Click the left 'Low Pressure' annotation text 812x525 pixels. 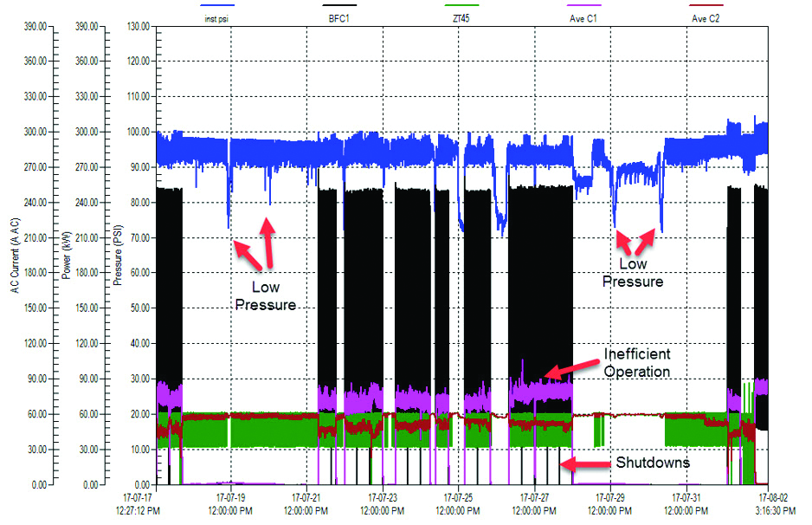[x=266, y=296]
